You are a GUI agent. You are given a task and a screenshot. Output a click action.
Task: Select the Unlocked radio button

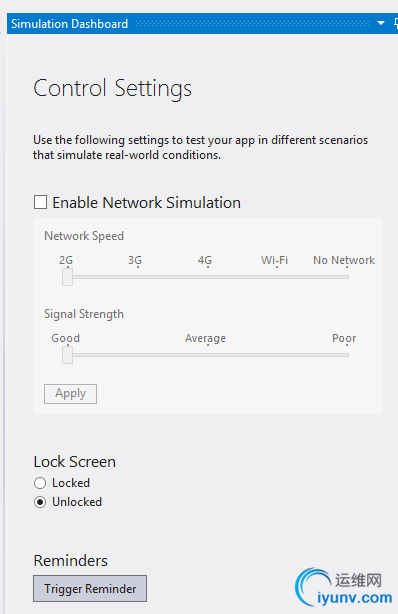click(40, 502)
